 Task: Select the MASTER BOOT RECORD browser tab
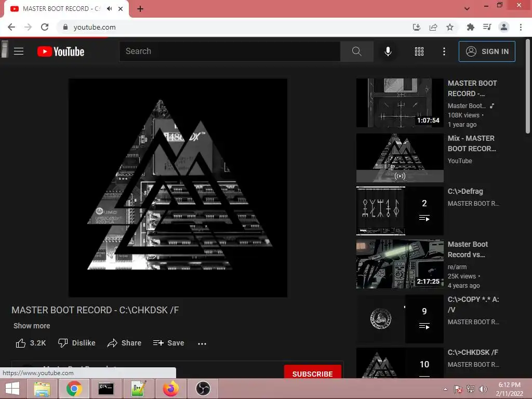66,9
